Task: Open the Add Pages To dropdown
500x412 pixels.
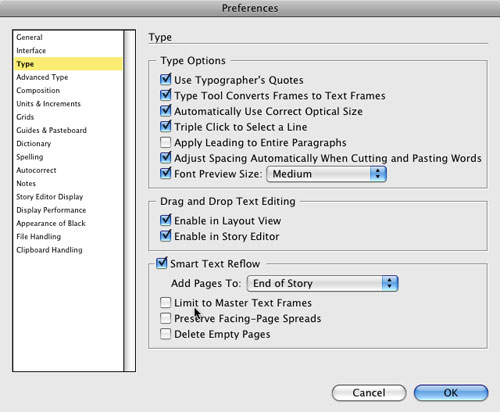Action: tap(322, 283)
